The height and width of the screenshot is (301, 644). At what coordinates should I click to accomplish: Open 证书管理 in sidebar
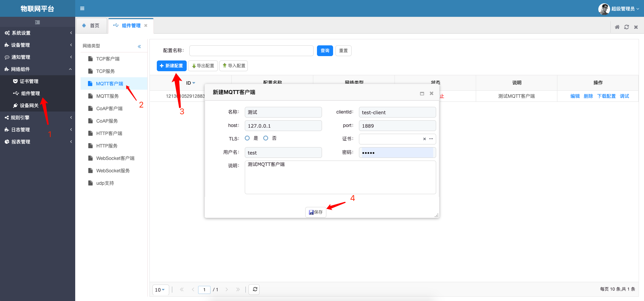29,81
